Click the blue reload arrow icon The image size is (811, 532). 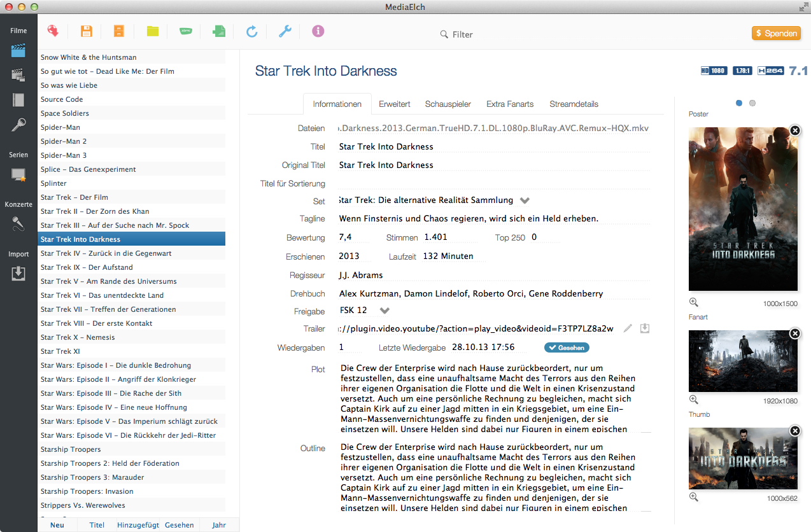point(252,31)
